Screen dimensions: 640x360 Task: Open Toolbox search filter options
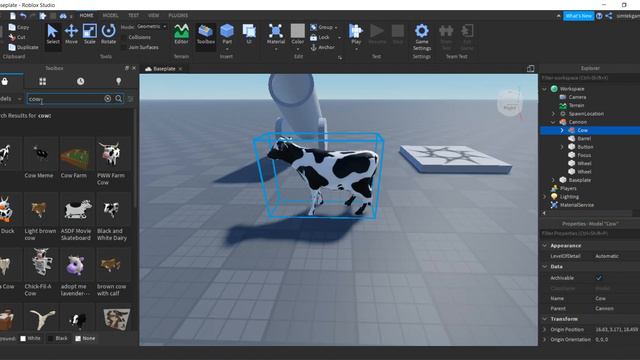click(131, 99)
